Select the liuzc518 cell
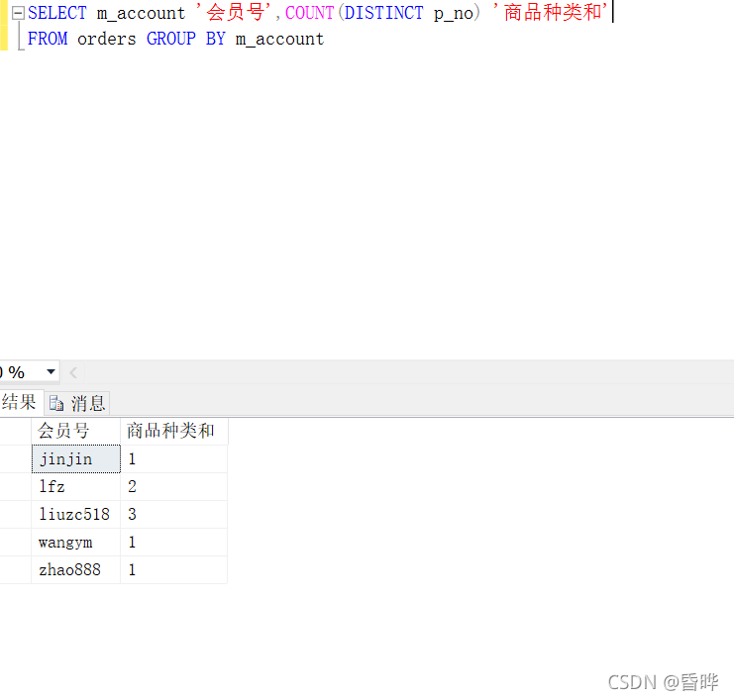 (x=76, y=514)
